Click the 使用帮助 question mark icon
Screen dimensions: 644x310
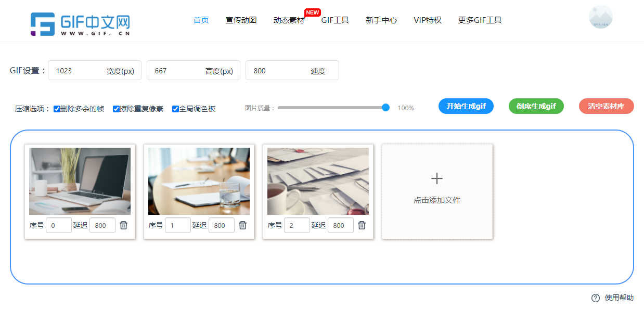point(596,298)
